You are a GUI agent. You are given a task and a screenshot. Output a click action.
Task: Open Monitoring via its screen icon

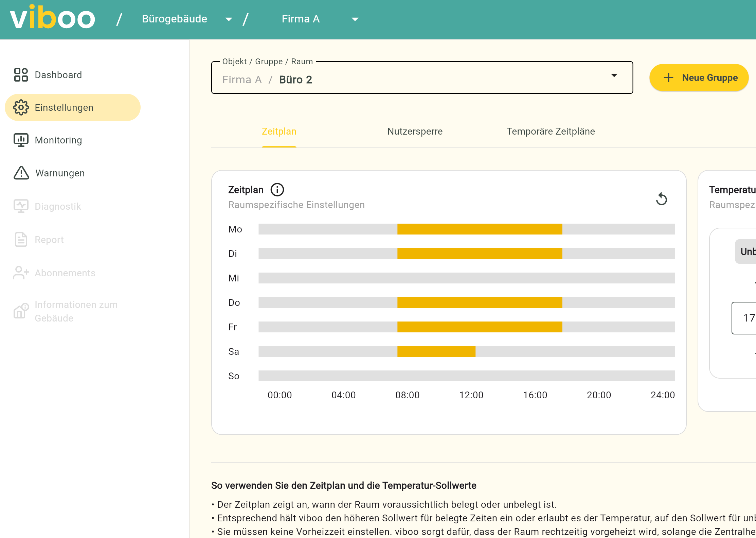[21, 140]
